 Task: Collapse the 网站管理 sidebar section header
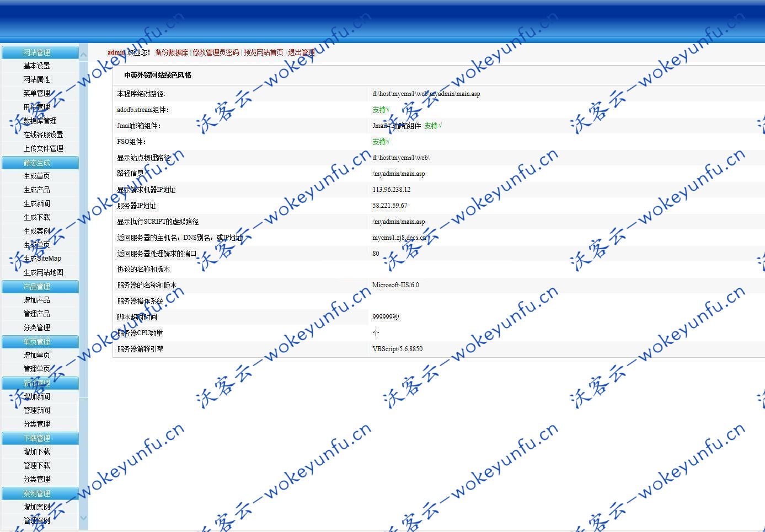click(x=40, y=52)
